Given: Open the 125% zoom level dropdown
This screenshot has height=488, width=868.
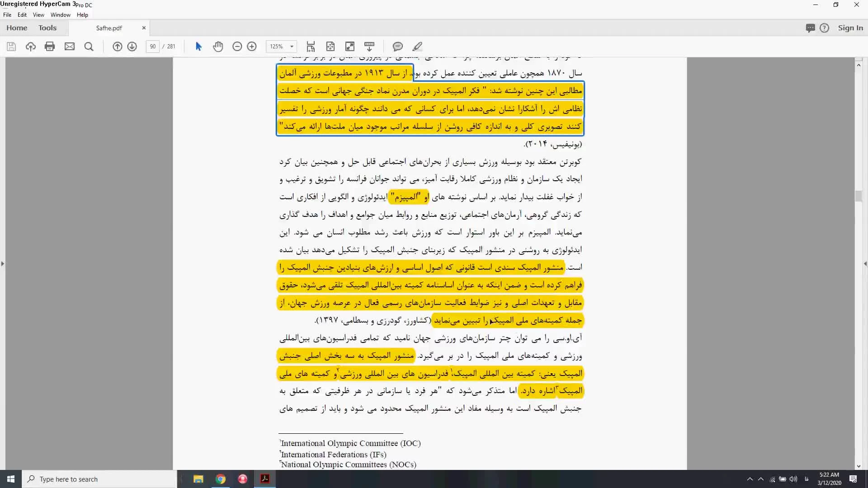Looking at the screenshot, I should coord(281,47).
